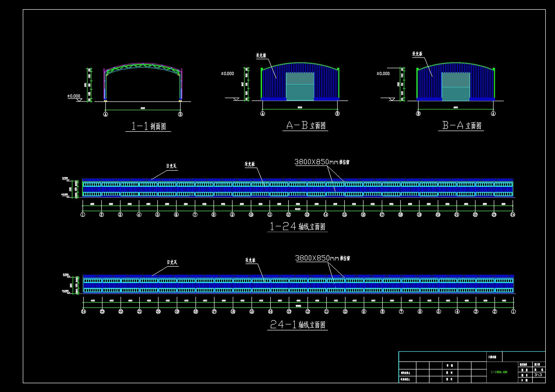Click the 3.500 level mark on the 24-1 elevation
The height and width of the screenshot is (392, 555).
point(66,274)
